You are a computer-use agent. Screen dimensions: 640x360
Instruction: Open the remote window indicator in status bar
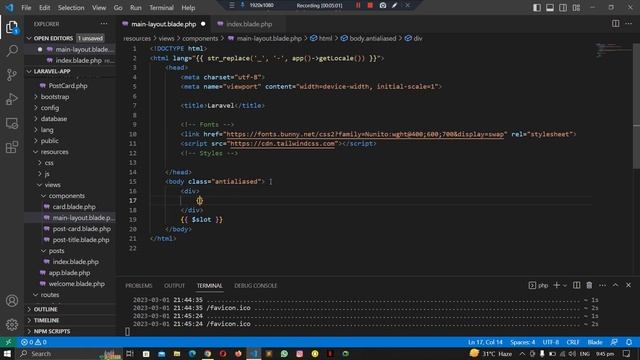coord(8,342)
